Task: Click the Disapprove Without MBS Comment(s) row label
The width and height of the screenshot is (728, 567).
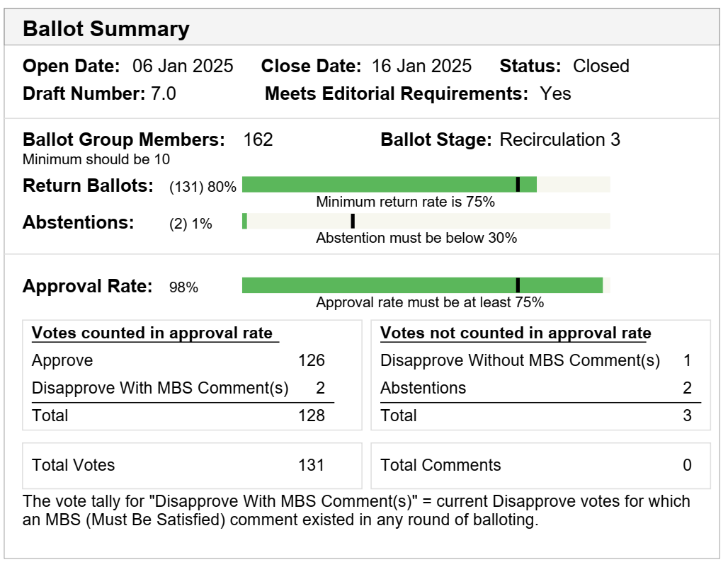Action: pos(520,361)
